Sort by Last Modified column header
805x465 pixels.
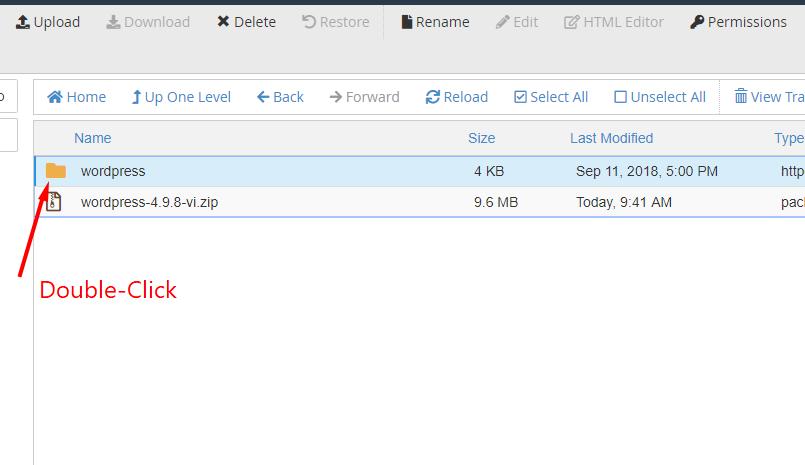click(611, 138)
